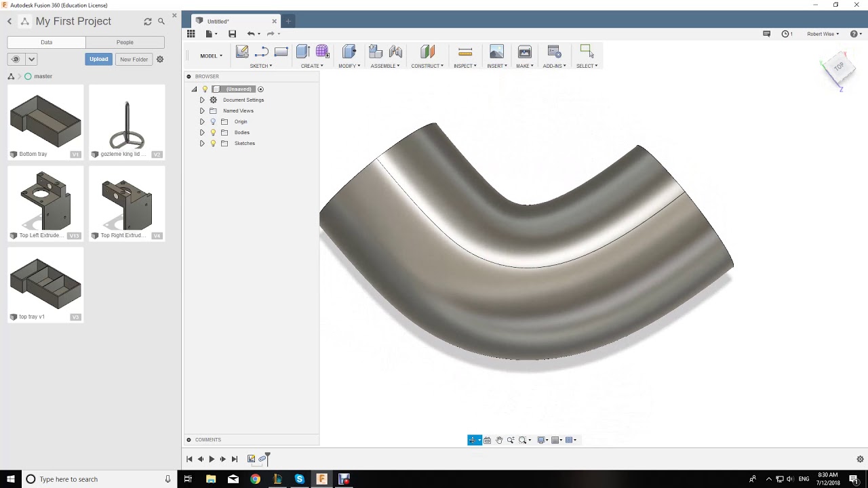Toggle Origin folder visibility bulb

213,121
